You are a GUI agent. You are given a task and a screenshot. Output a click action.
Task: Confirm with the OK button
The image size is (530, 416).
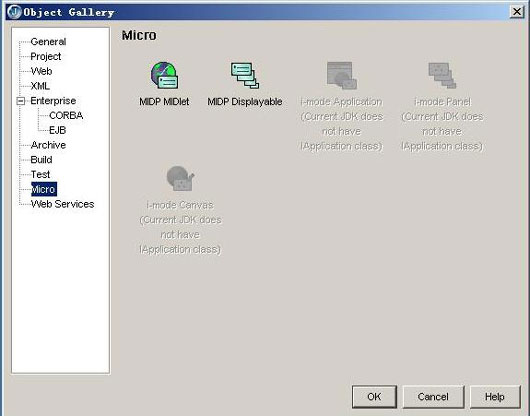374,397
